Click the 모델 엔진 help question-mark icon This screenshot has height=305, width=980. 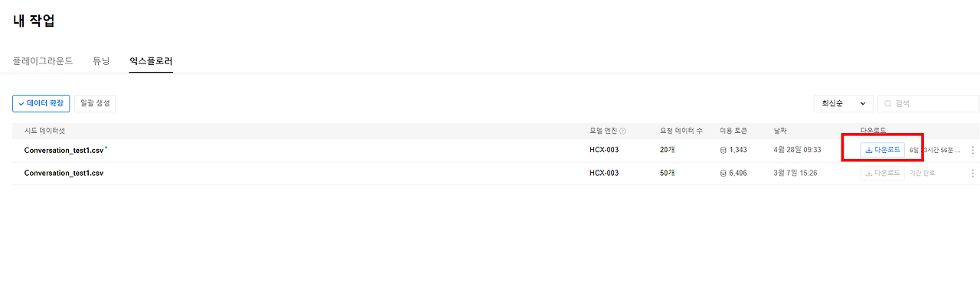click(x=622, y=131)
